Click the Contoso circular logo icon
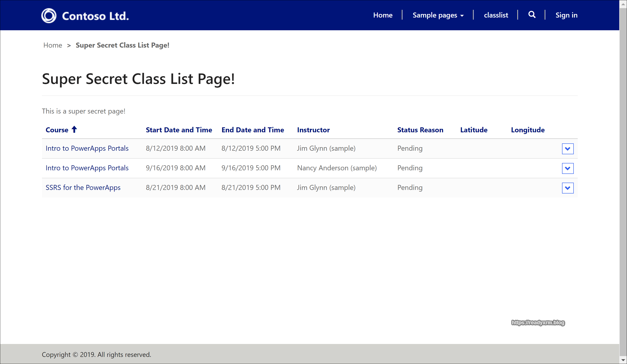Viewport: 627px width, 364px height. tap(49, 15)
